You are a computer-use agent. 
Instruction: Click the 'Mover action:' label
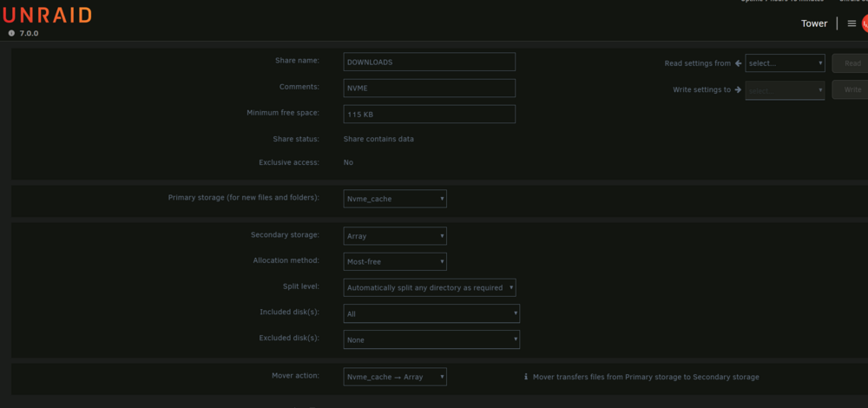296,375
